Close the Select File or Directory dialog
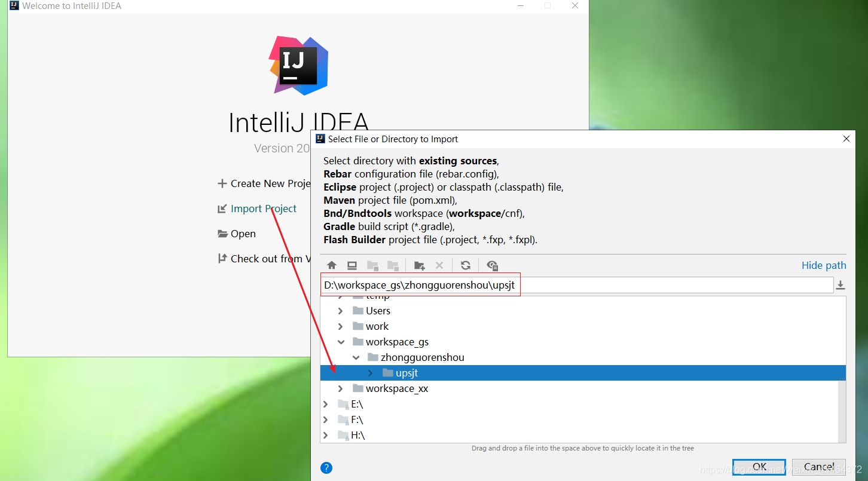 pyautogui.click(x=846, y=139)
